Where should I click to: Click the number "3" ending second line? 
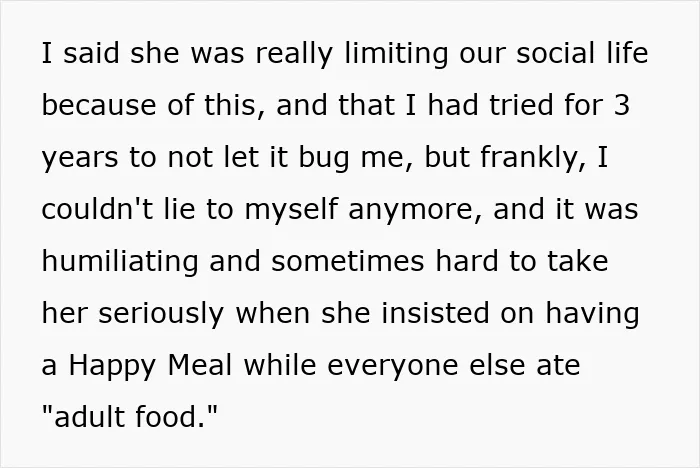[621, 105]
